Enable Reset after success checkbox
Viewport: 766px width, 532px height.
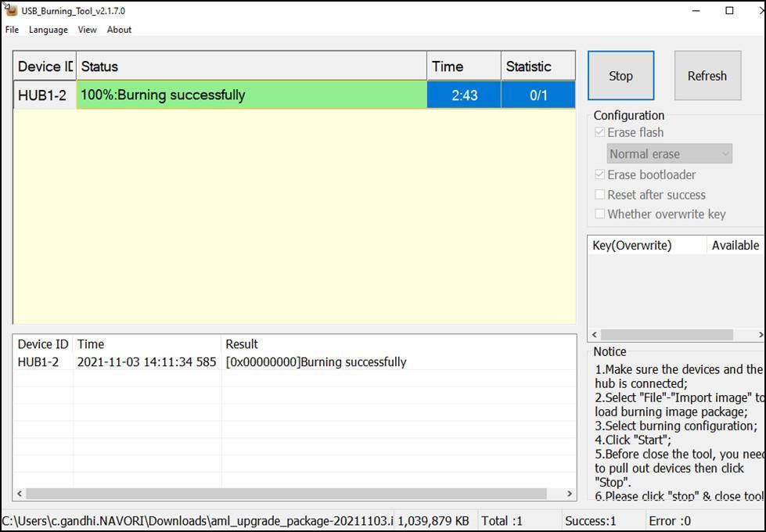click(x=599, y=195)
